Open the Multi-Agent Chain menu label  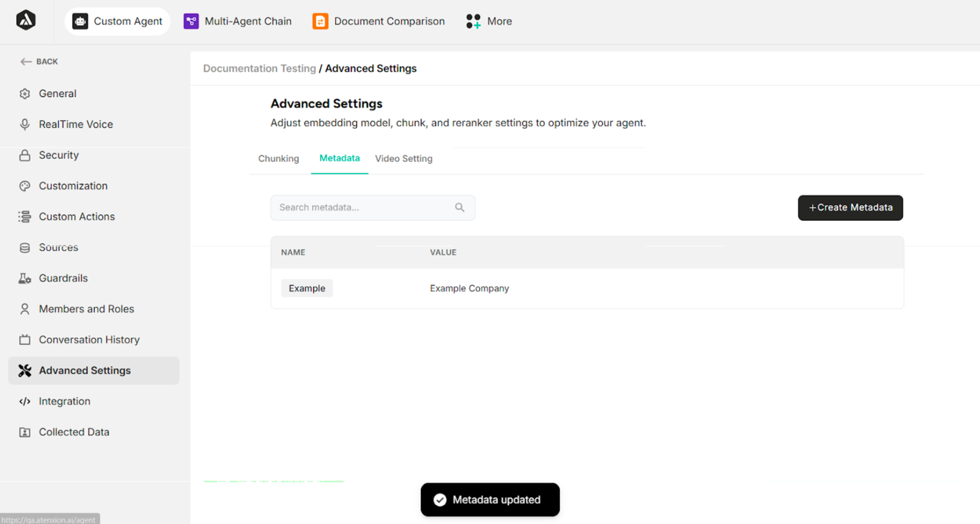click(248, 21)
